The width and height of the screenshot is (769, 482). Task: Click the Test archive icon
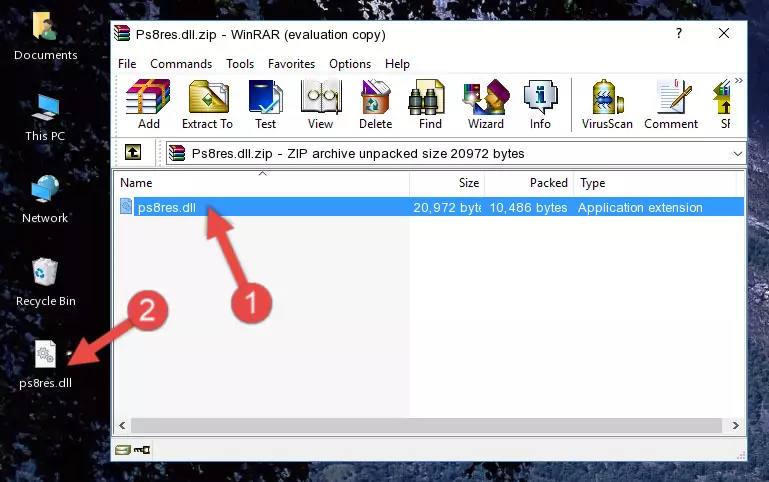click(265, 104)
